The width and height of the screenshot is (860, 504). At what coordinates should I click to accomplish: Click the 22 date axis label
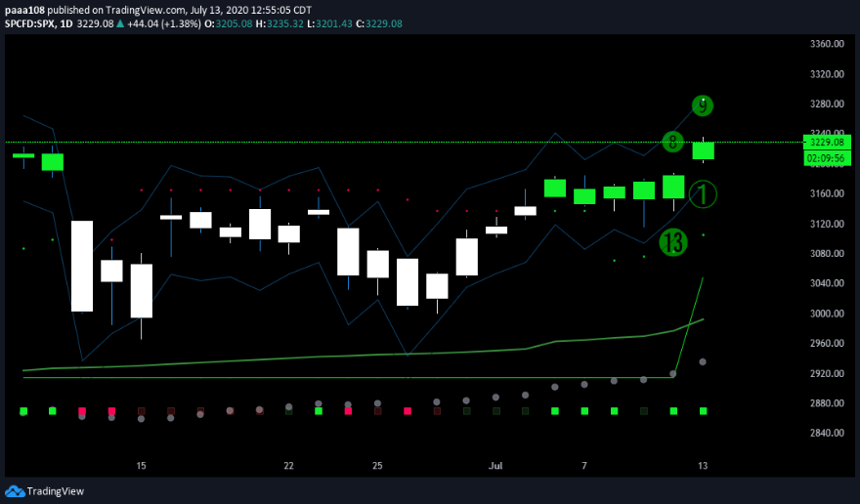(288, 466)
